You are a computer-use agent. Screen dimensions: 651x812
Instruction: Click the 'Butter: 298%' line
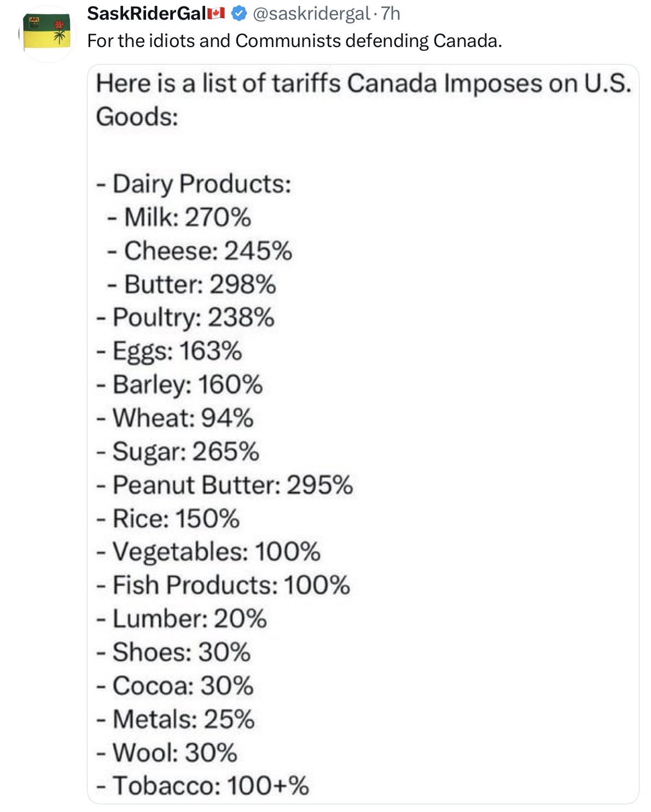[x=191, y=284]
